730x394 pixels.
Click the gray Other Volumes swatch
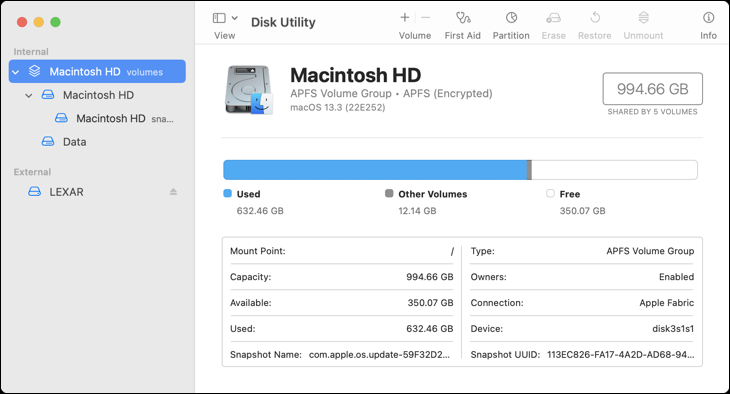click(389, 193)
